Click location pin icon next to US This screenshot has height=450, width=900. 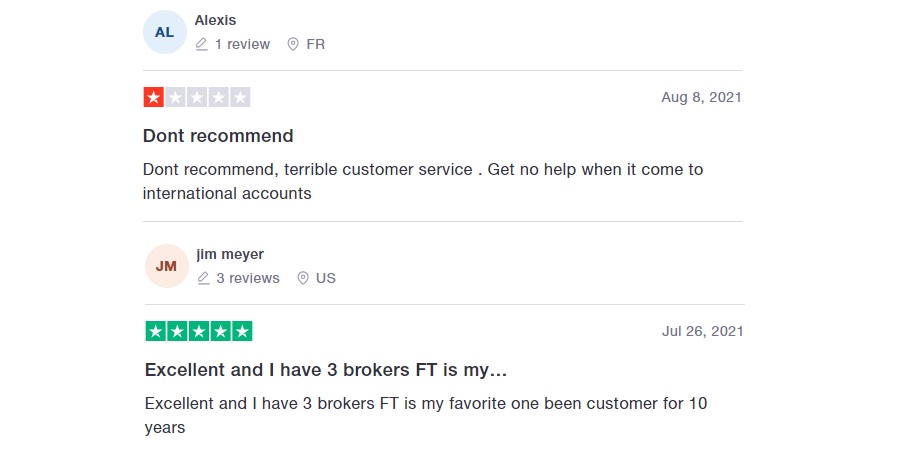pyautogui.click(x=302, y=278)
